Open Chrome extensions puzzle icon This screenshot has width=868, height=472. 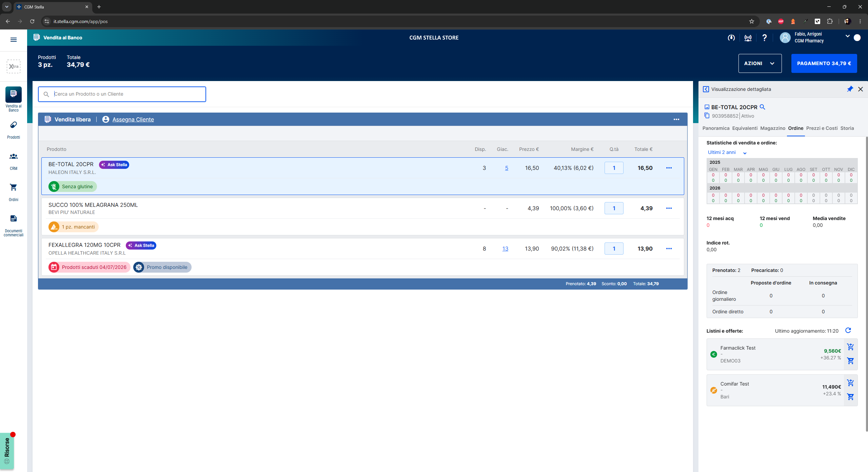click(830, 21)
